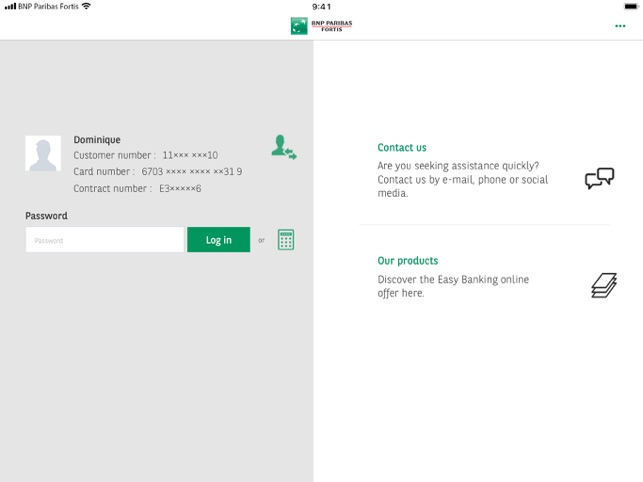Tap the 9:41 clock in status bar

[x=321, y=7]
